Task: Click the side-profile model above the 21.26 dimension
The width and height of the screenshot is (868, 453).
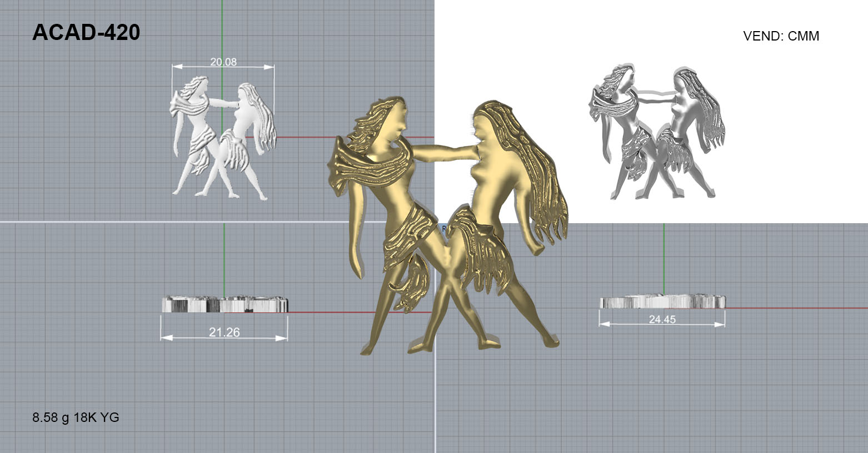Action: [225, 305]
